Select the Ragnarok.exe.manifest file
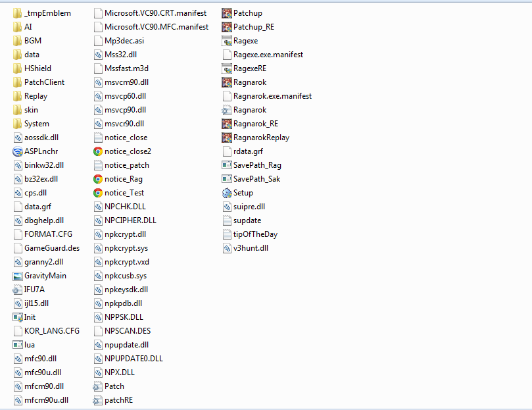Viewport: 532px width, 410px height. tap(267, 96)
